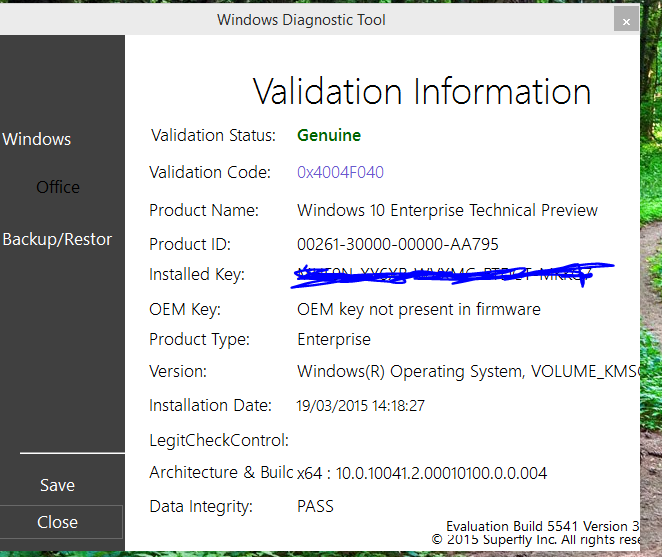Click the Close button in sidebar
The height and width of the screenshot is (557, 662).
click(61, 522)
